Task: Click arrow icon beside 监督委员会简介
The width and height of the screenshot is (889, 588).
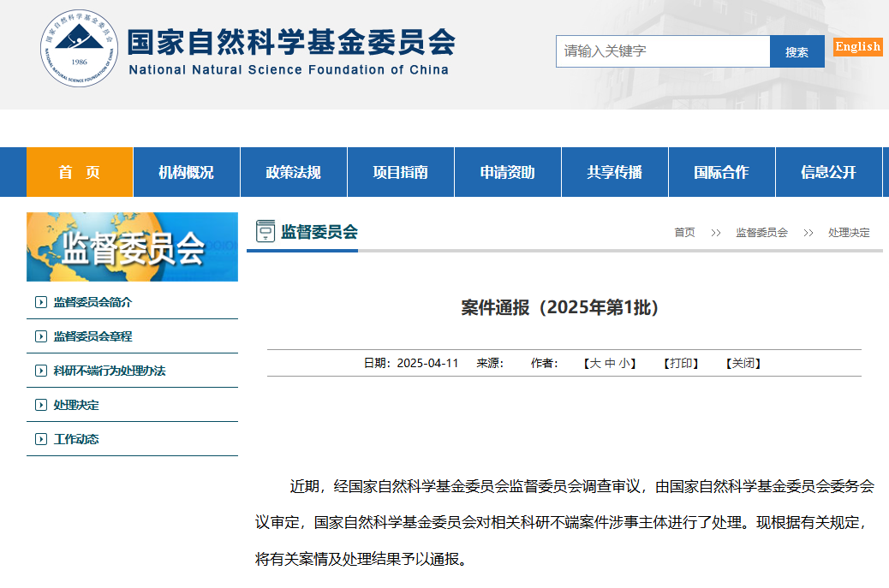Action: (x=40, y=302)
